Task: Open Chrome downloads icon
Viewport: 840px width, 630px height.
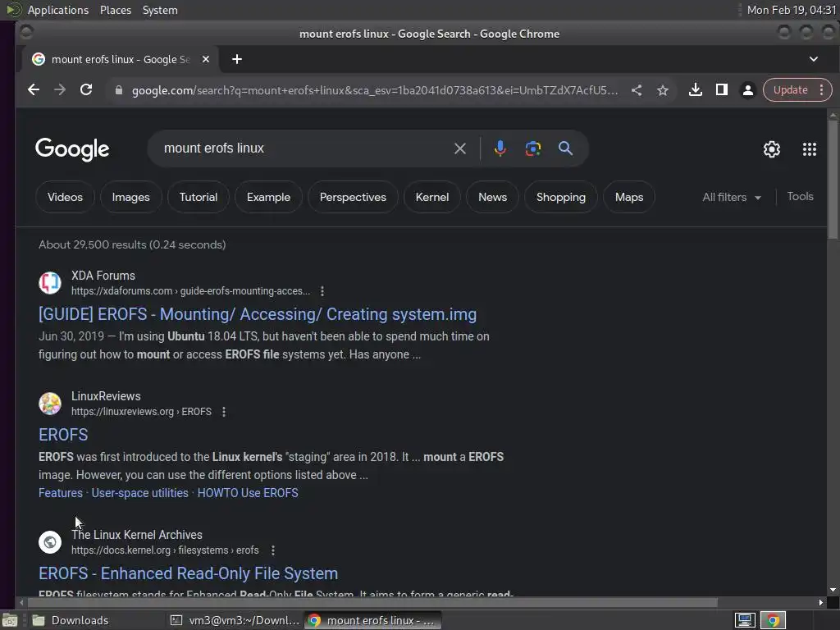Action: click(696, 90)
